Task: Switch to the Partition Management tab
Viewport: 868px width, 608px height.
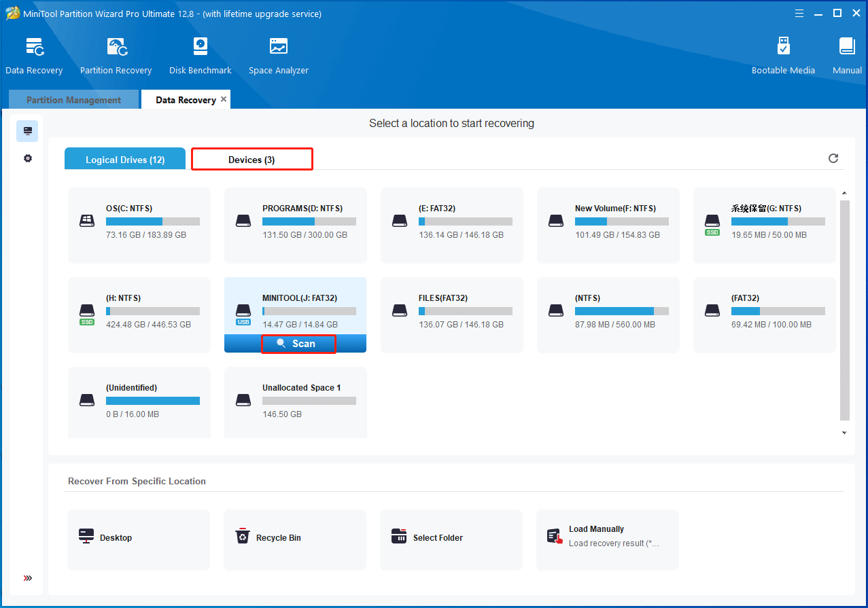Action: click(x=73, y=100)
